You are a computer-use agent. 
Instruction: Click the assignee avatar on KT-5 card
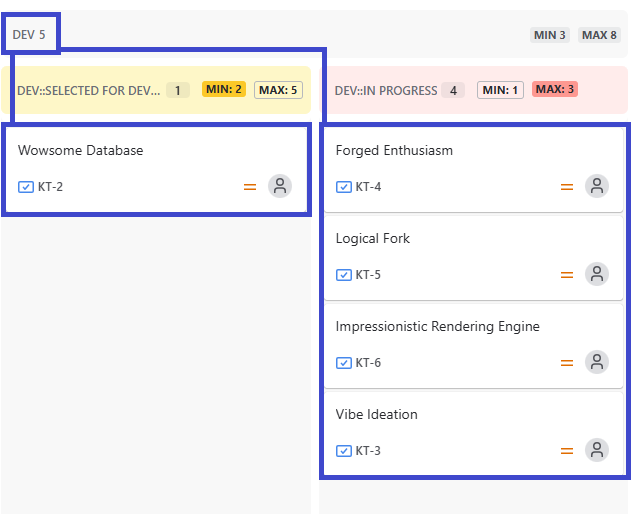pyautogui.click(x=597, y=274)
